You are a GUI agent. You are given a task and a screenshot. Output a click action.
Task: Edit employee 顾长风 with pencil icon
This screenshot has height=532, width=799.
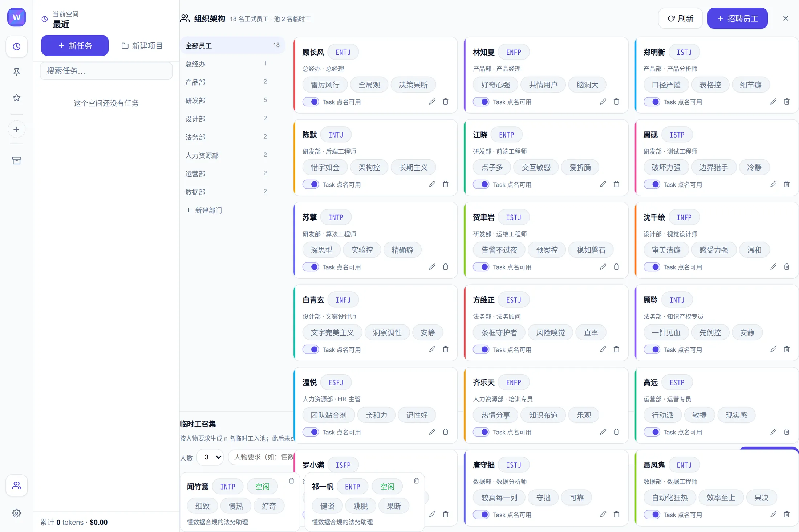pyautogui.click(x=432, y=102)
